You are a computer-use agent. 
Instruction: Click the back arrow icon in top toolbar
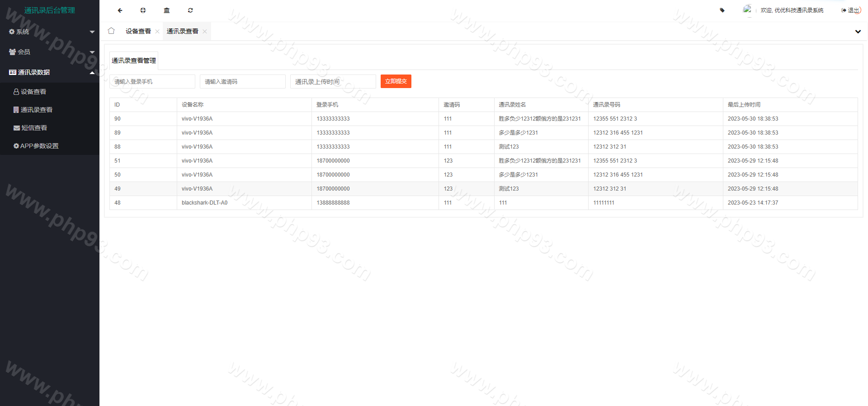[120, 10]
